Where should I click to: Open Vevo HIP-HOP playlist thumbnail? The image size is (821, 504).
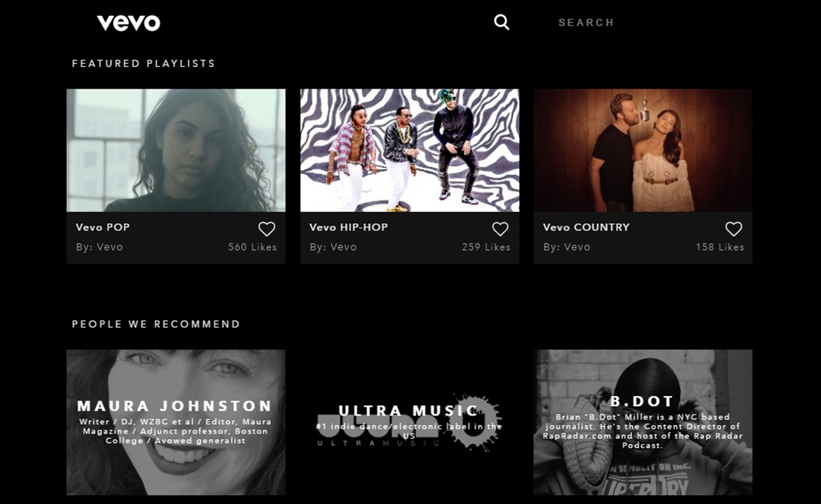[x=409, y=150]
